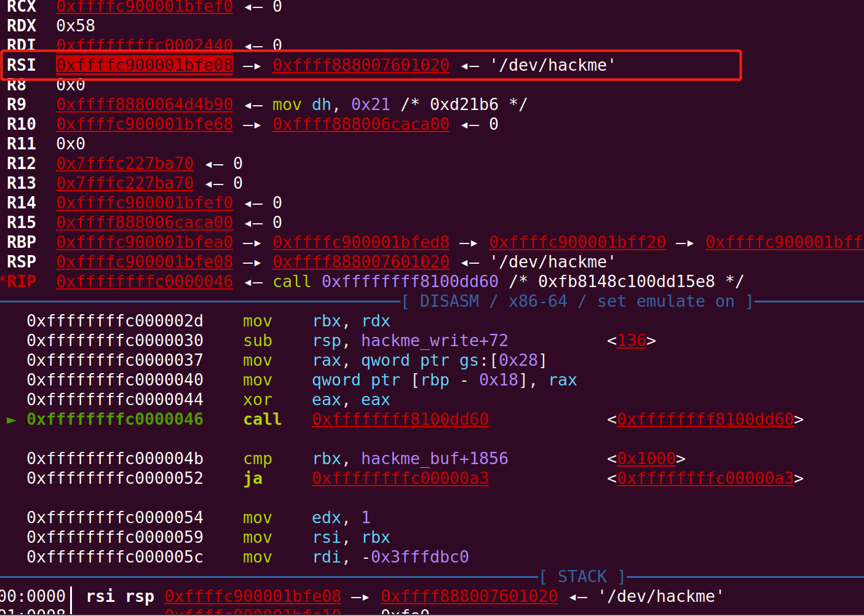The height and width of the screenshot is (616, 864).
Task: Click 0xffffc900001bfed8 in the RBP chain
Action: coord(361,242)
